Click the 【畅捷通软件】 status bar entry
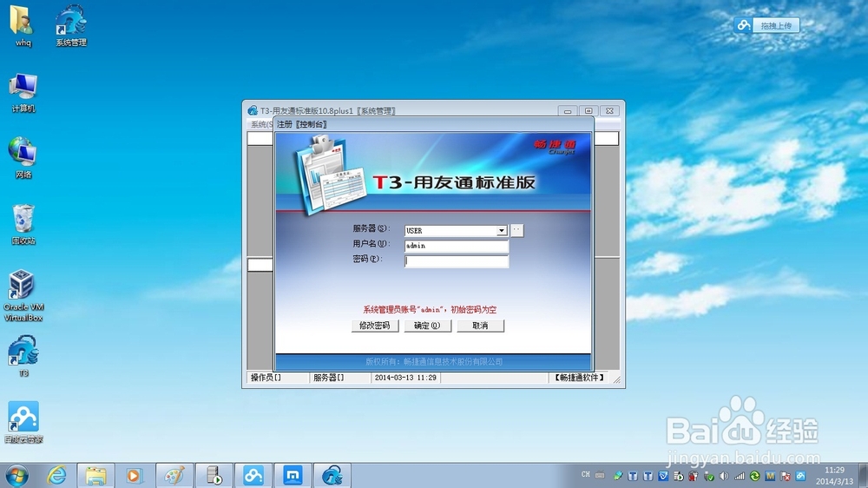 click(578, 378)
